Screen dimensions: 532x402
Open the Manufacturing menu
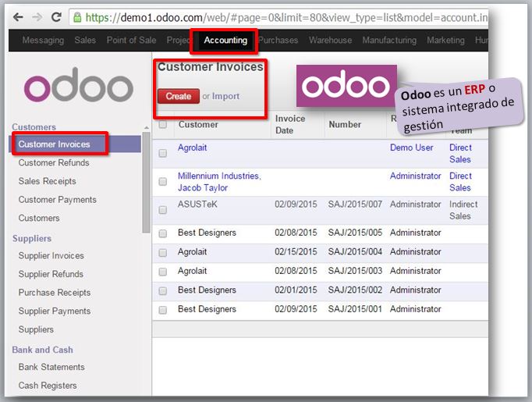(x=389, y=40)
